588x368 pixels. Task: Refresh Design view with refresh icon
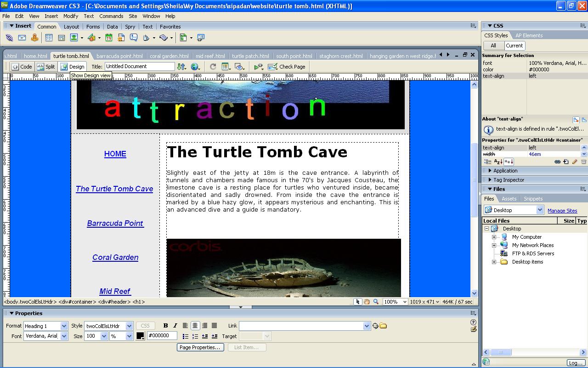click(x=213, y=66)
